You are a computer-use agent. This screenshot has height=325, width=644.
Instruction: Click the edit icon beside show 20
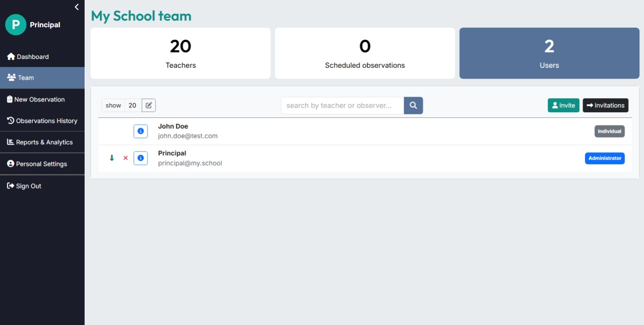pyautogui.click(x=149, y=105)
